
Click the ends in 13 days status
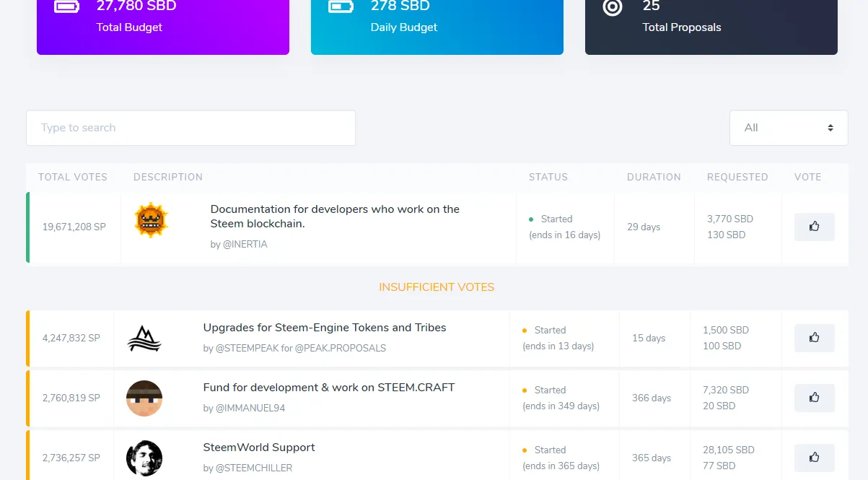pyautogui.click(x=558, y=346)
